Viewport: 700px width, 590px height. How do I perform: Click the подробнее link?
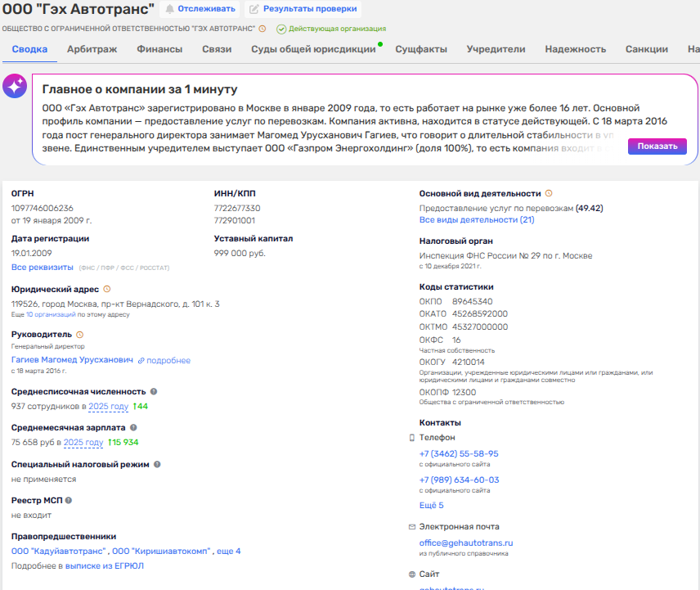168,360
